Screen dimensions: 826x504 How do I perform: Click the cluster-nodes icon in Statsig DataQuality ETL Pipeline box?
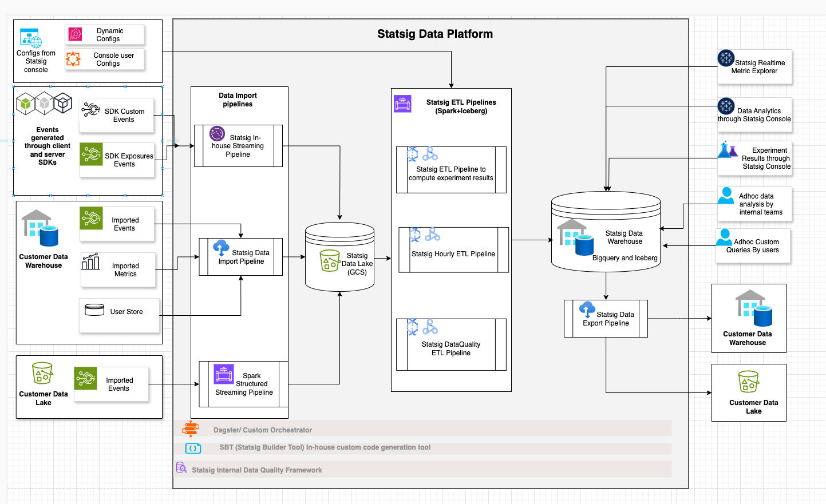coord(430,327)
